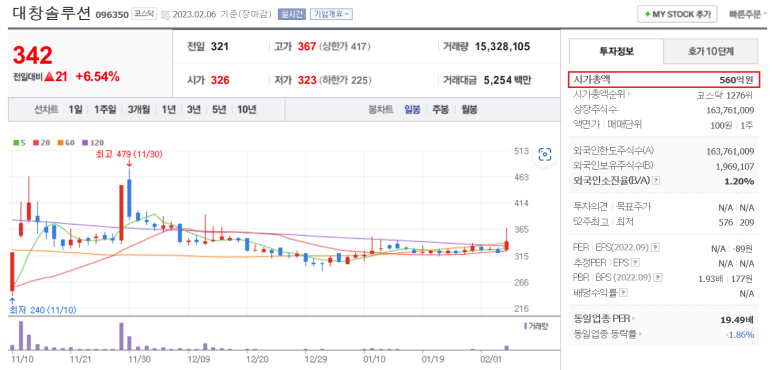Click the 거래량 volume legend marker
The image size is (773, 370).
[x=526, y=326]
